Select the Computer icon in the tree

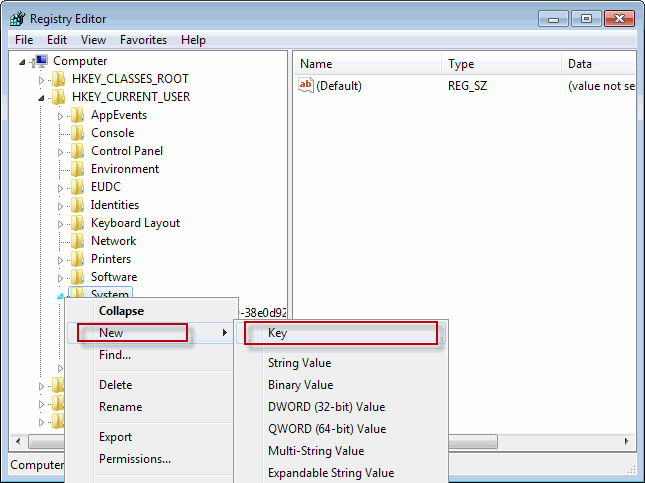click(41, 61)
